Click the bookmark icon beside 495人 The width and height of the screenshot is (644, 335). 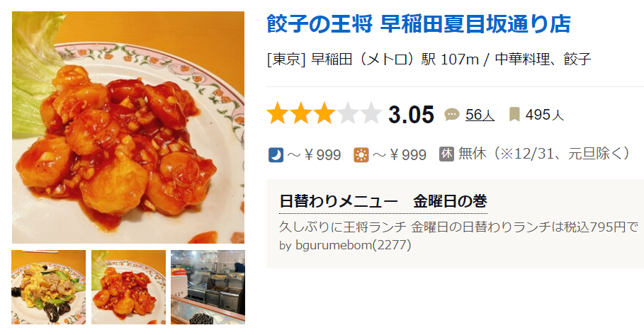[x=514, y=115]
